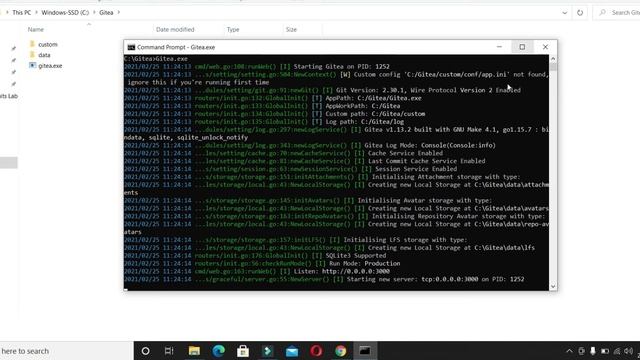Click the C:\Gitea>Gitea.exe command line
The width and height of the screenshot is (640, 360).
point(156,59)
